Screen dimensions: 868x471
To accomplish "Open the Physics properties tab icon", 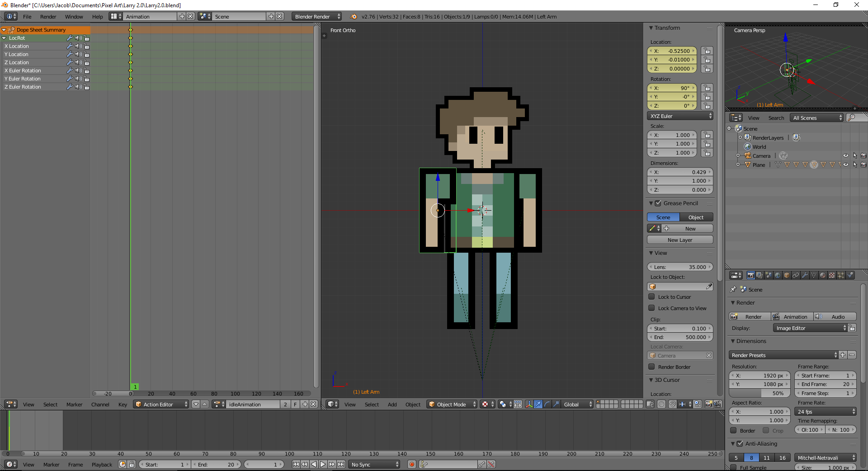I will point(850,275).
